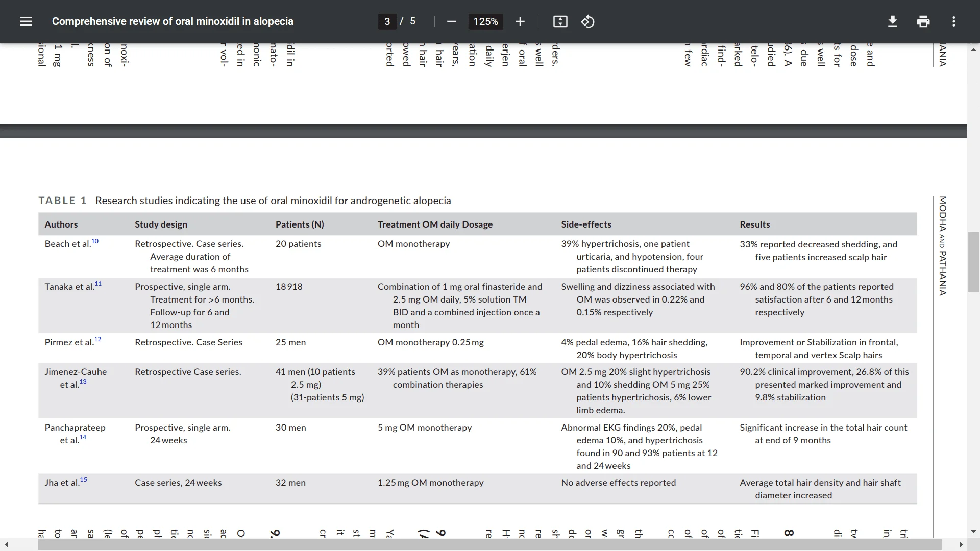Screen dimensions: 980x551
Task: Click the scroll down arrow
Action: pos(973,532)
